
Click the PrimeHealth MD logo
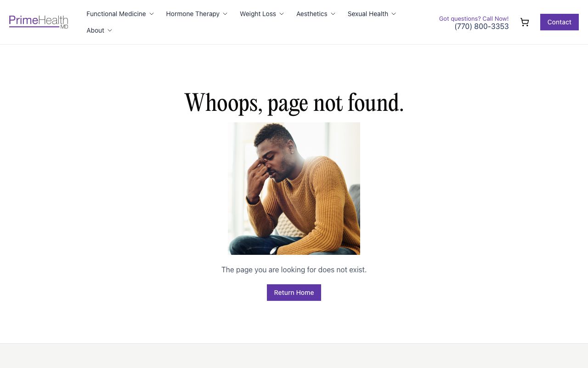click(x=39, y=22)
